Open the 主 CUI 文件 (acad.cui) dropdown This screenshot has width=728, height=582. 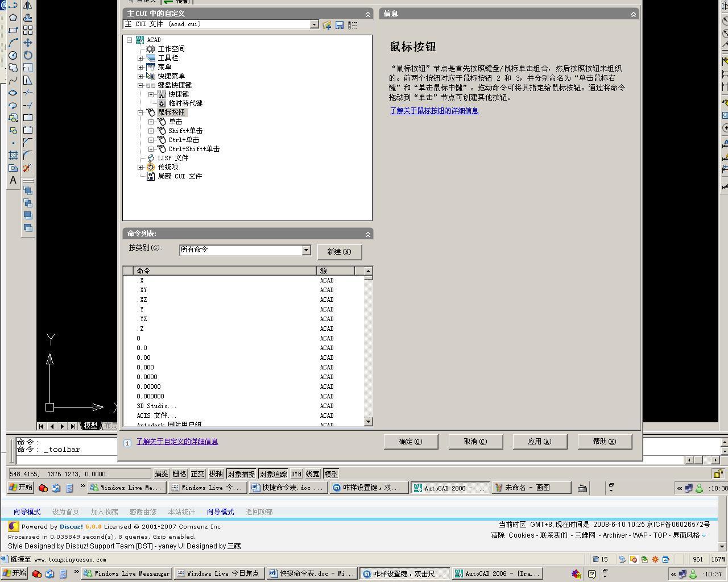pos(314,24)
